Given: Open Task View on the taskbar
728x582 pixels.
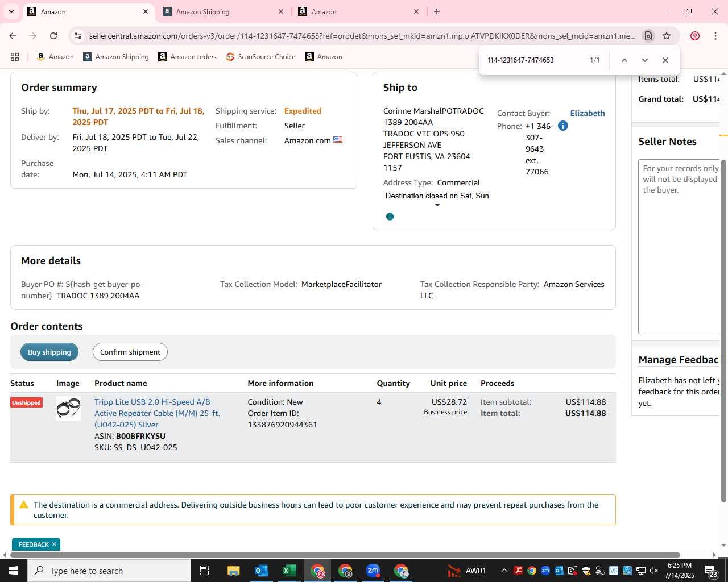Looking at the screenshot, I should 205,571.
